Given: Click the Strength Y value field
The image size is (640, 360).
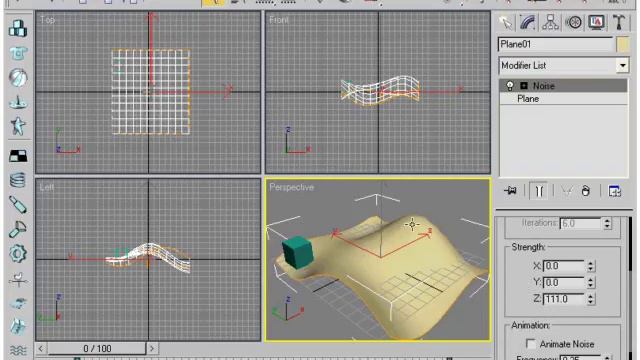Looking at the screenshot, I should [x=564, y=282].
